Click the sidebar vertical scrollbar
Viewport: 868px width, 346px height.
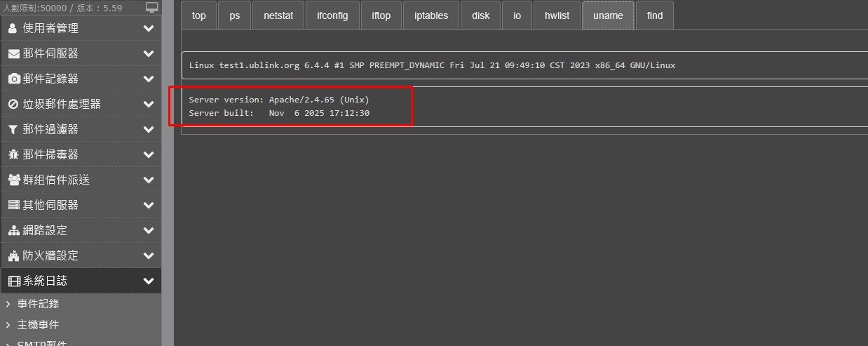pos(168,175)
